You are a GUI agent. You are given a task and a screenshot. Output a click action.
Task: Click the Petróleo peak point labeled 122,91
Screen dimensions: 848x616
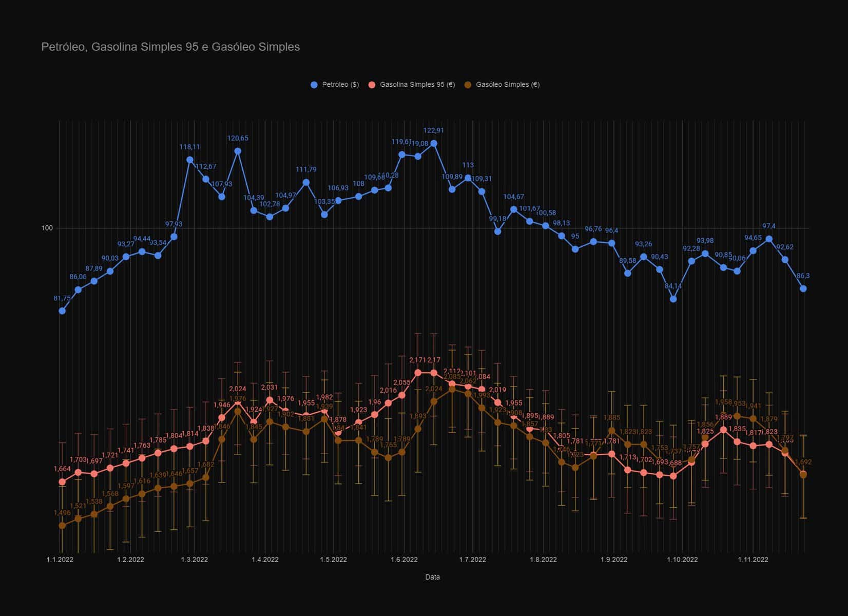click(434, 144)
